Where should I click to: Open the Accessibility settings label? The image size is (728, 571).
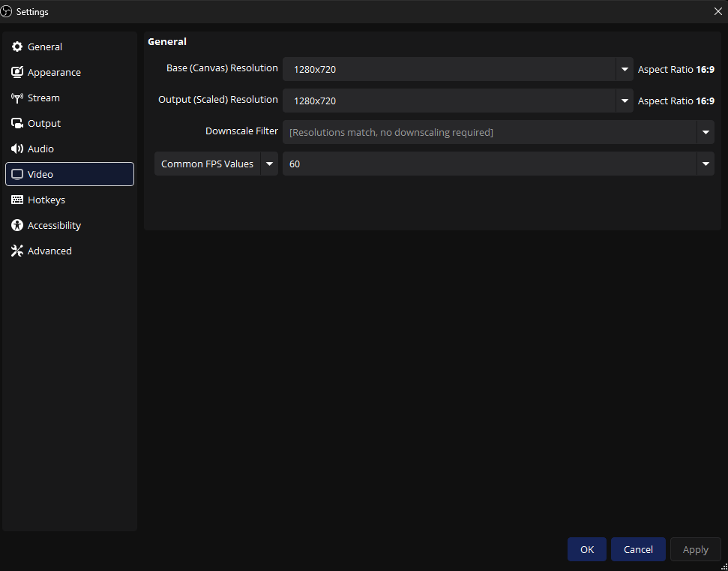54,225
